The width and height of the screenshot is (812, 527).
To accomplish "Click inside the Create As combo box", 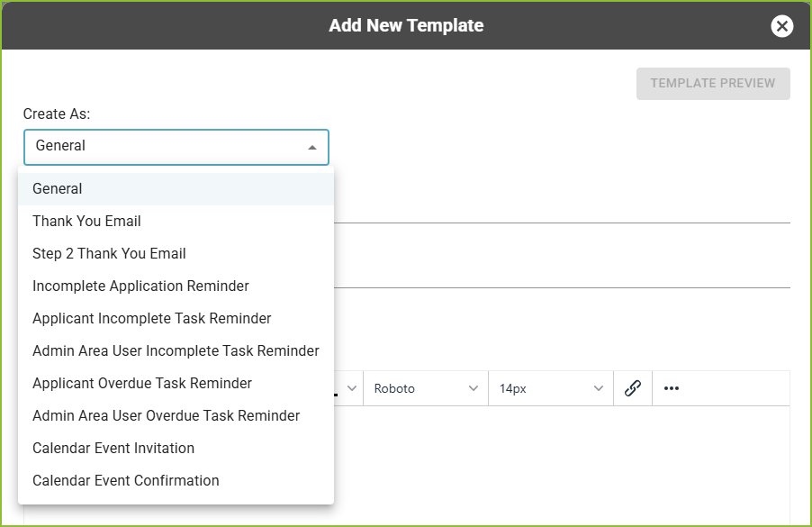I will pos(162,147).
